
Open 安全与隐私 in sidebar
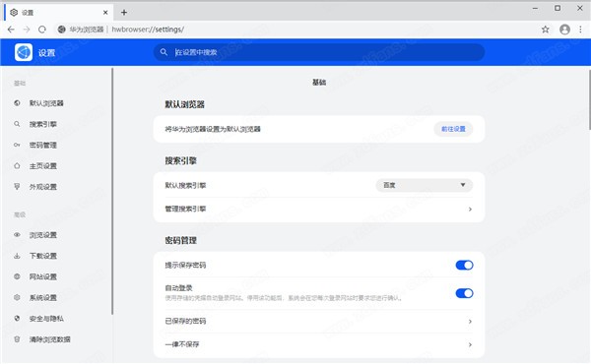[x=46, y=319]
